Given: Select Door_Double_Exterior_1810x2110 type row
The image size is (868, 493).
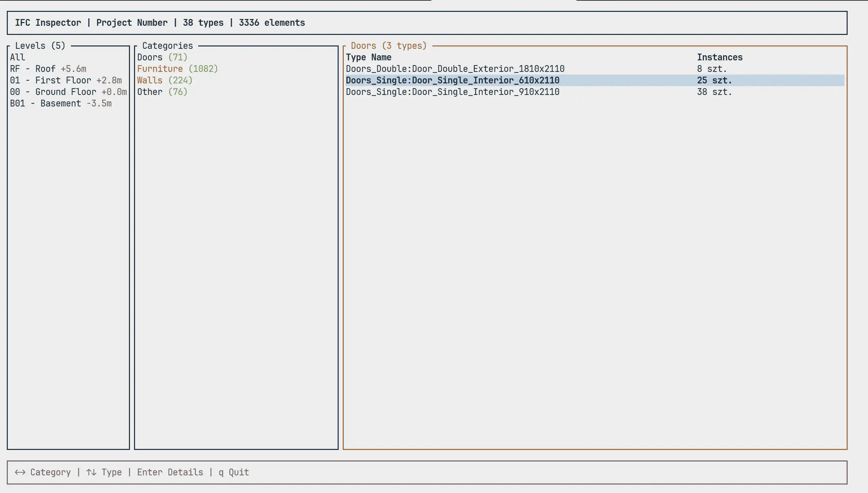Looking at the screenshot, I should click(455, 69).
